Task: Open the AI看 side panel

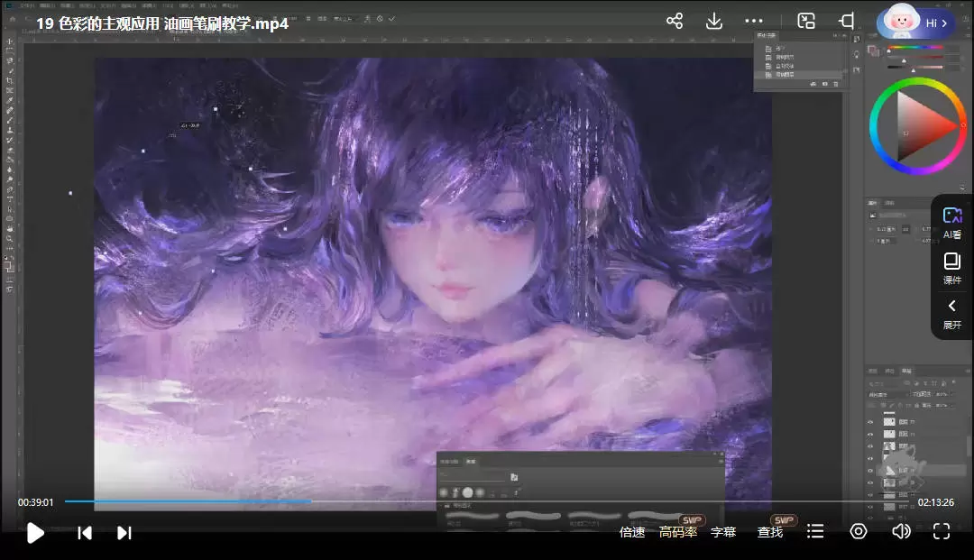Action: coord(952,224)
